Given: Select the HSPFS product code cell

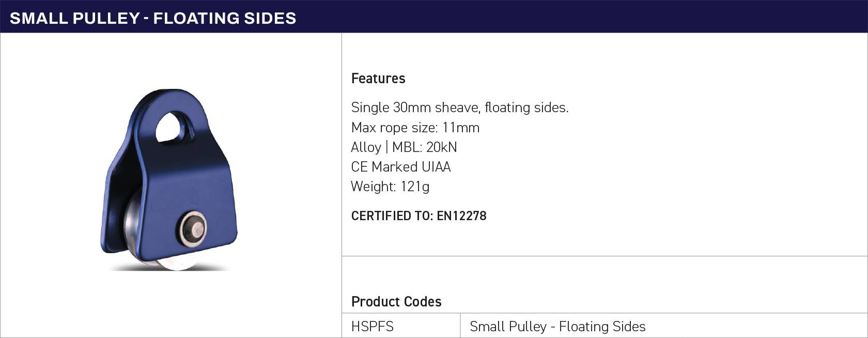Looking at the screenshot, I should click(x=401, y=326).
